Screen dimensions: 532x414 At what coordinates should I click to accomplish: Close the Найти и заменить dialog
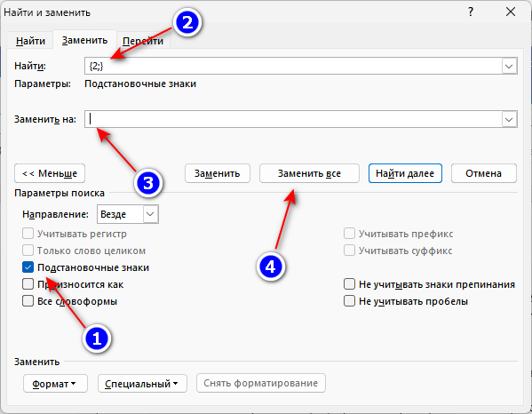pos(511,12)
